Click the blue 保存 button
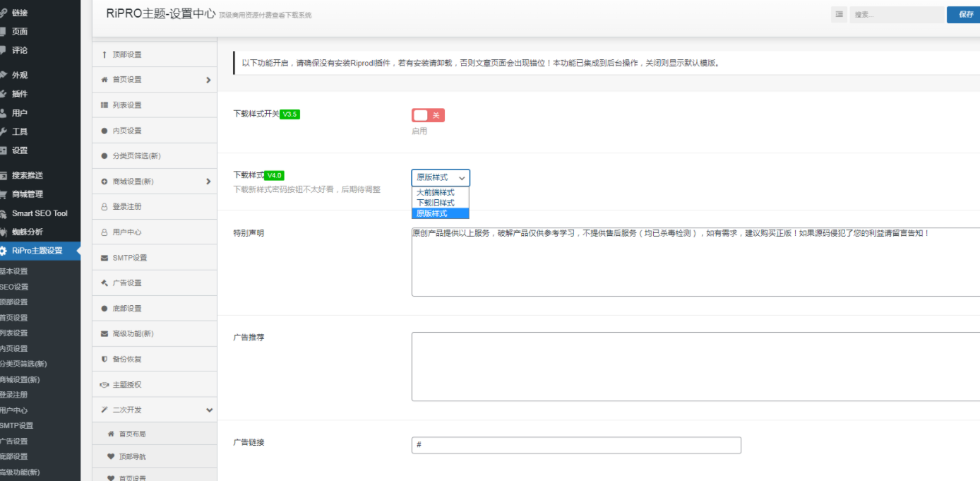 click(x=964, y=15)
